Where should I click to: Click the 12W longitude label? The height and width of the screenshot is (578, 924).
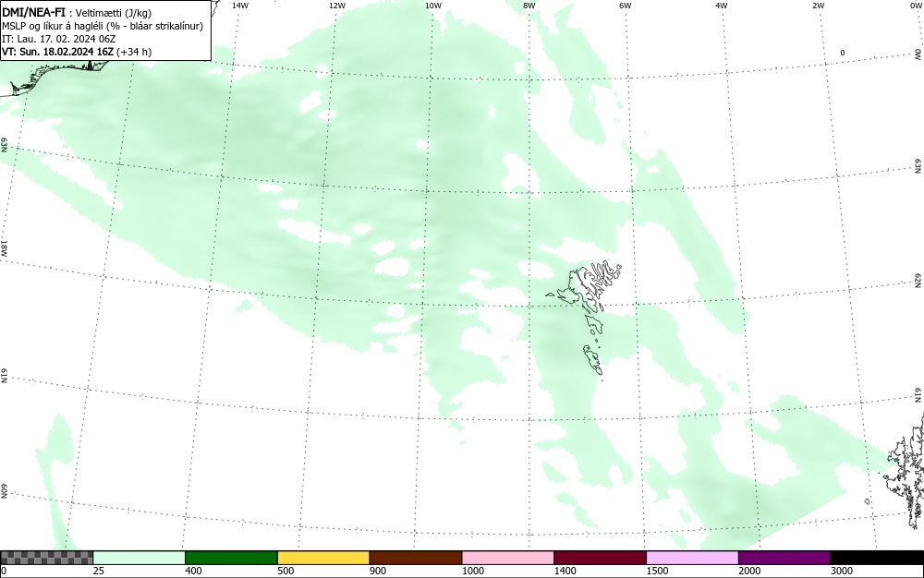[337, 6]
